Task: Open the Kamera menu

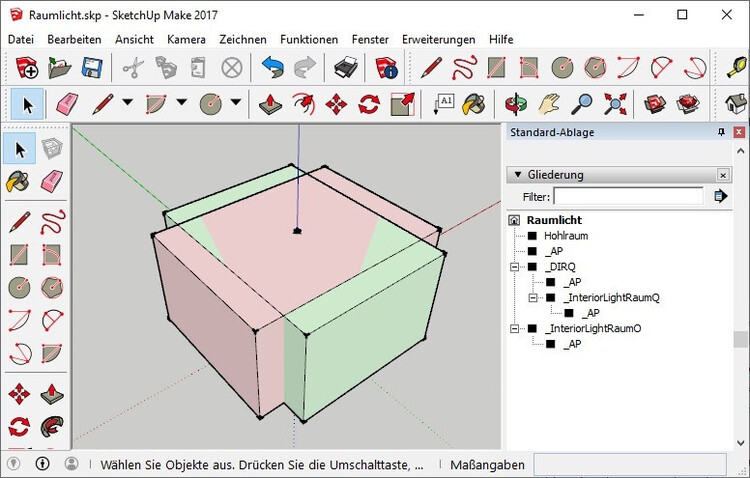Action: pyautogui.click(x=186, y=39)
